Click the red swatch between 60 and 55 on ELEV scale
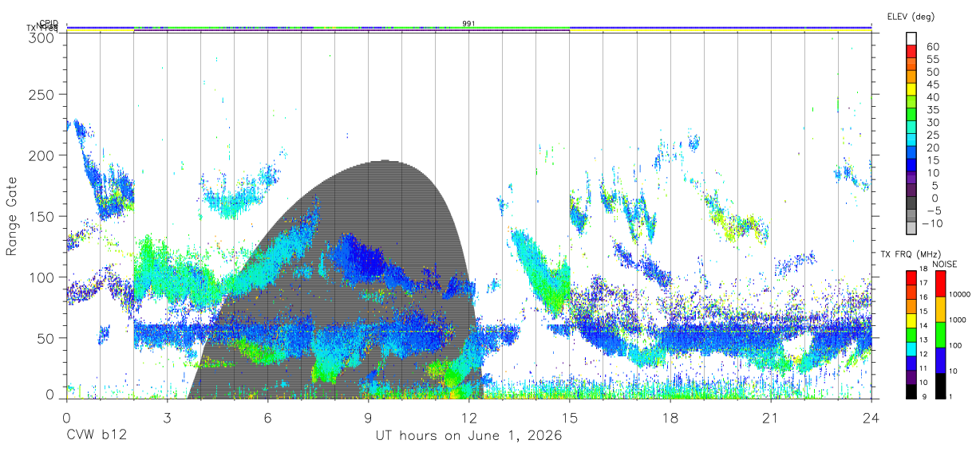This screenshot has height=452, width=980. pyautogui.click(x=911, y=53)
